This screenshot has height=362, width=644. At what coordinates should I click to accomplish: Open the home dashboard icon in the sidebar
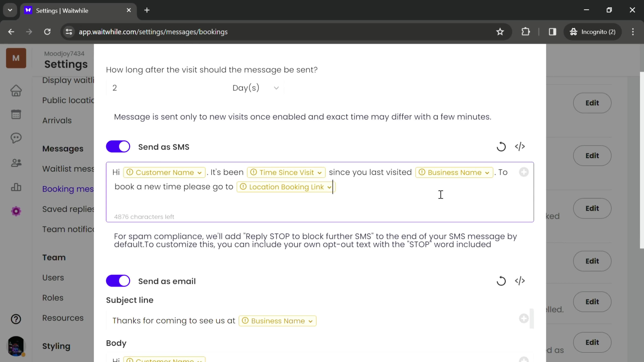click(x=16, y=90)
